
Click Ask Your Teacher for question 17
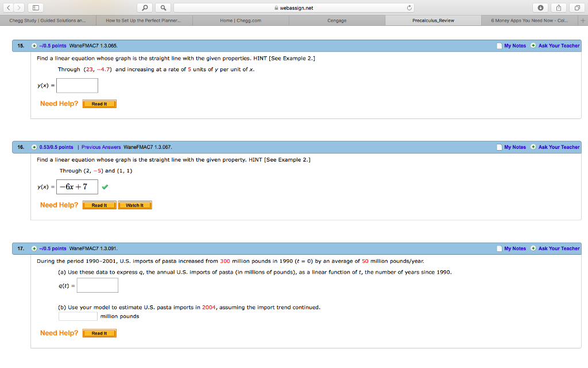pos(558,248)
